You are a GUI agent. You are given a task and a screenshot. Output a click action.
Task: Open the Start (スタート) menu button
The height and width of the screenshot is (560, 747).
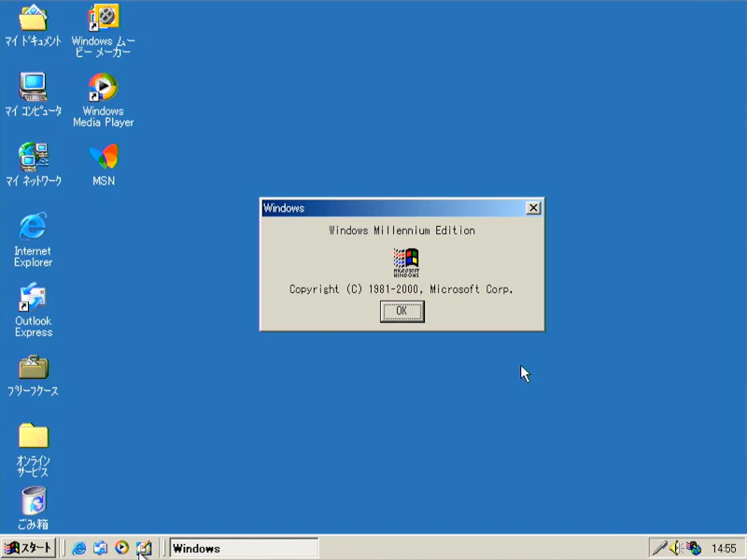tap(28, 548)
